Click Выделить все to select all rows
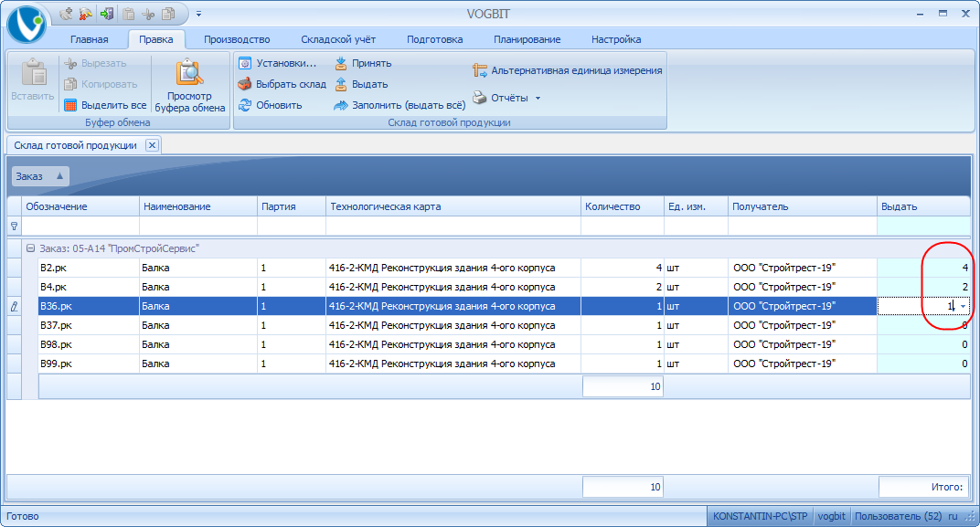Viewport: 980px width, 527px height. point(105,105)
